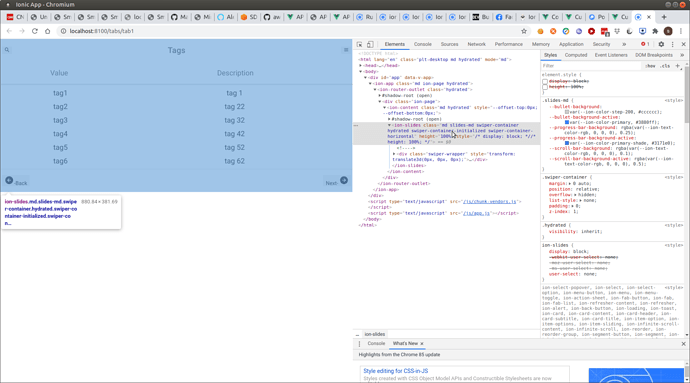Open the Chromium profile avatar
Image resolution: width=690 pixels, height=383 pixels.
(668, 31)
